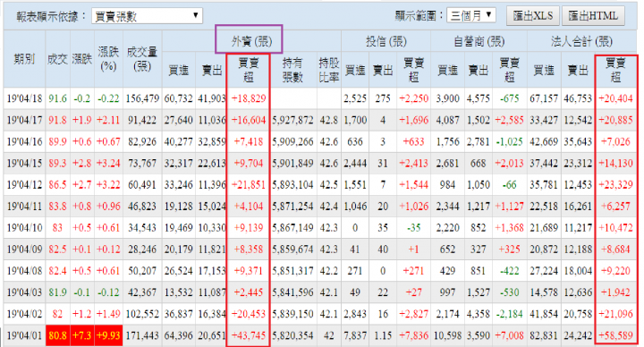Click dealer buy value 10,598
This screenshot has width=644, height=347.
(x=448, y=335)
